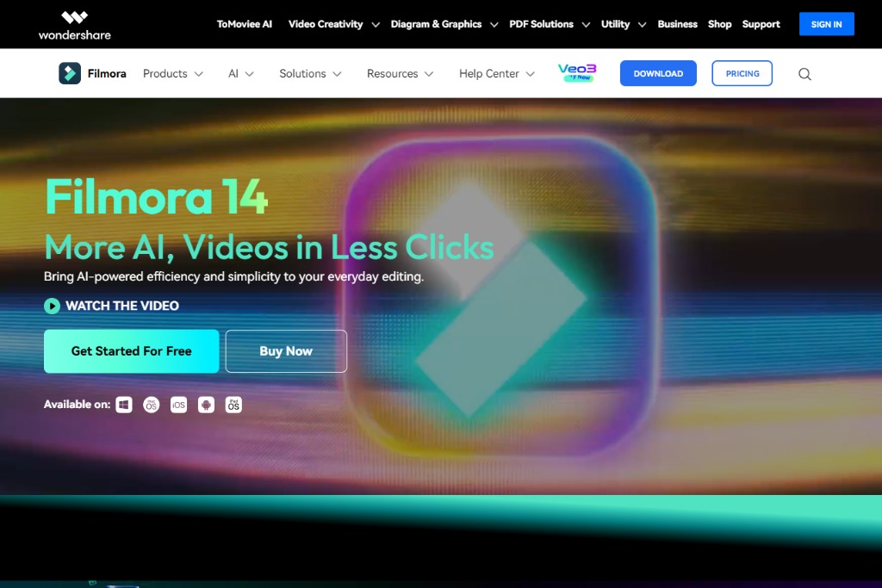Image resolution: width=882 pixels, height=588 pixels.
Task: Click the Windows platform icon under Available on
Action: (x=124, y=405)
